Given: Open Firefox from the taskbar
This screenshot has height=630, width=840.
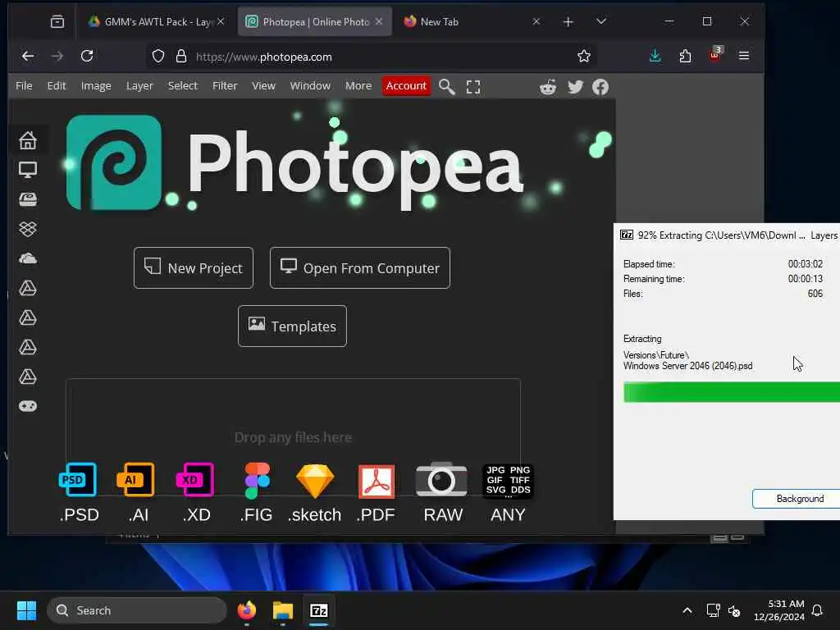Looking at the screenshot, I should click(247, 610).
